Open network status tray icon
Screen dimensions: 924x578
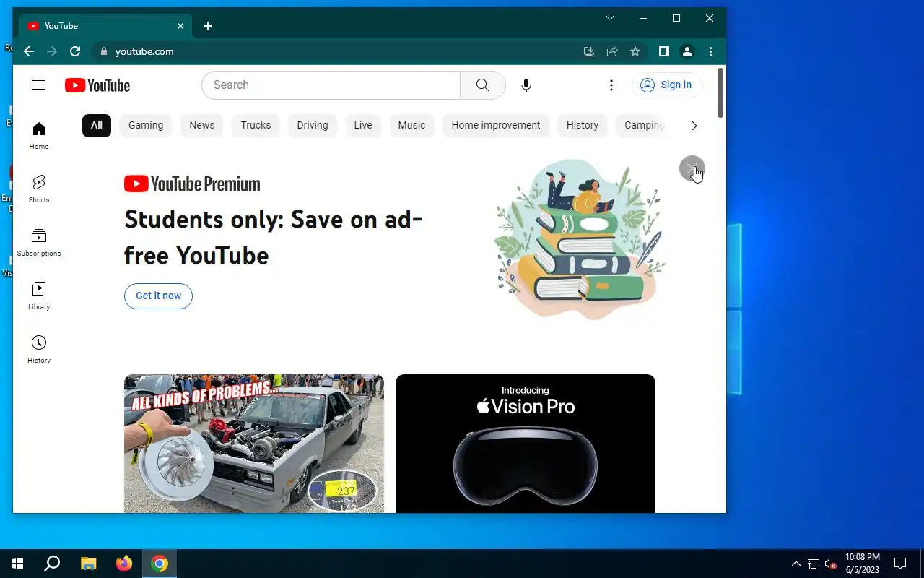[814, 564]
